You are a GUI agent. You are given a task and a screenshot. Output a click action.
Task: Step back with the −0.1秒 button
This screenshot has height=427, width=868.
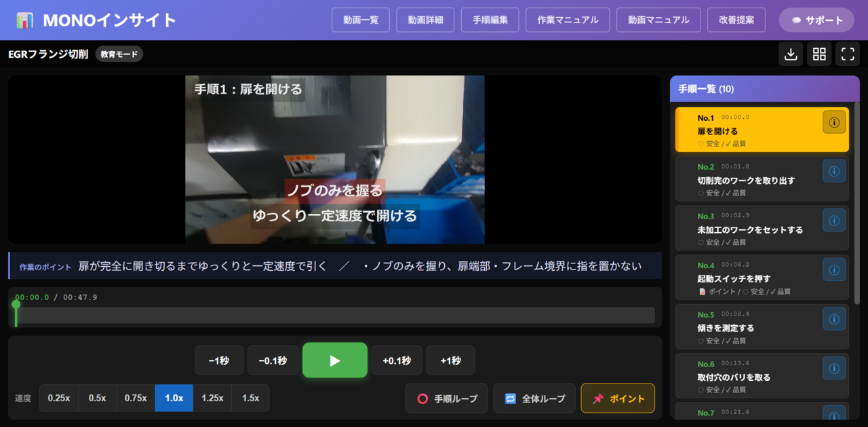273,360
